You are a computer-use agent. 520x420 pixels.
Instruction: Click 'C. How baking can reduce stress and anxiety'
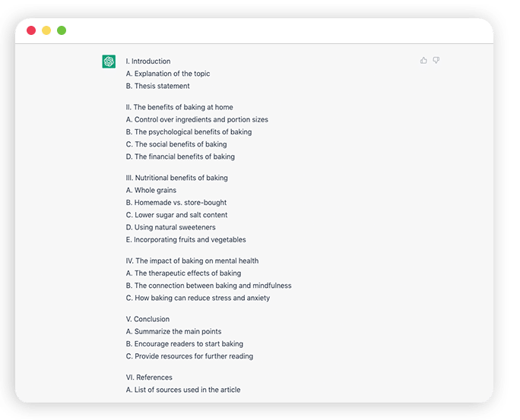click(x=198, y=298)
